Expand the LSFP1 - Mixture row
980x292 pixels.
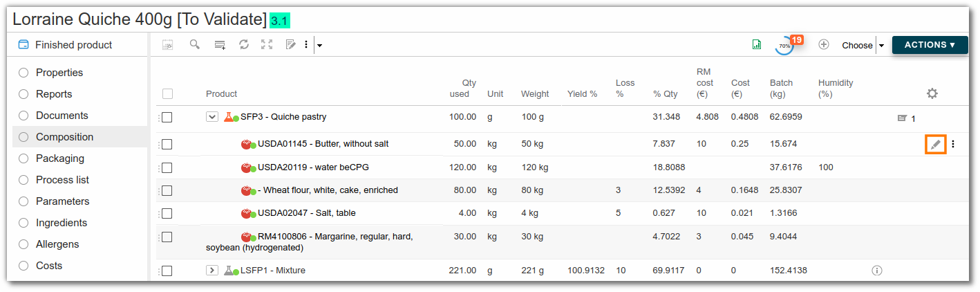click(x=212, y=271)
